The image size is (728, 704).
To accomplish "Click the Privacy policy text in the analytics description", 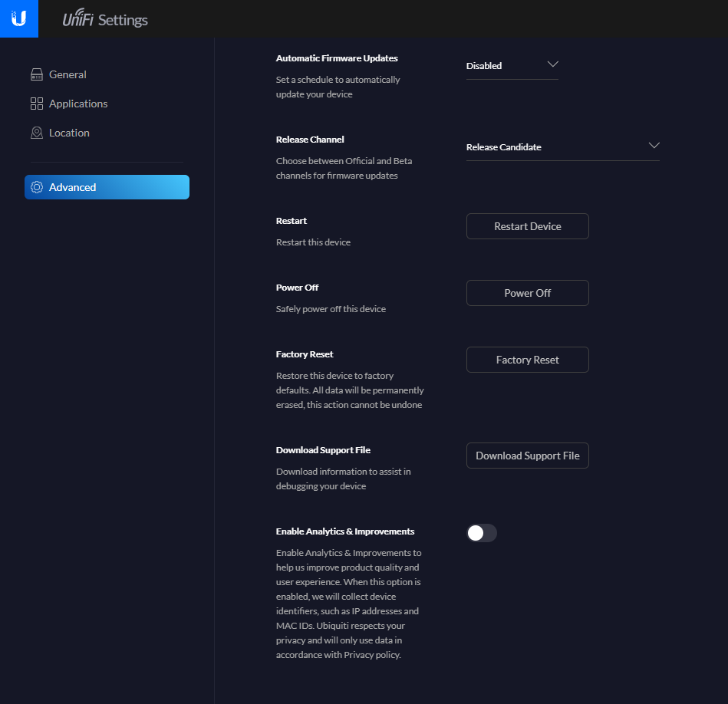I will coord(371,655).
